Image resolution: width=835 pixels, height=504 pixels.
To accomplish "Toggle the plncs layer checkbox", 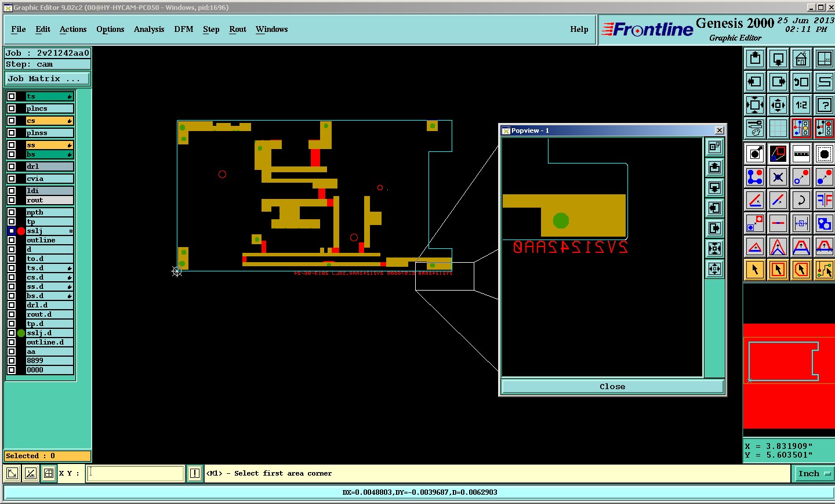I will (12, 108).
